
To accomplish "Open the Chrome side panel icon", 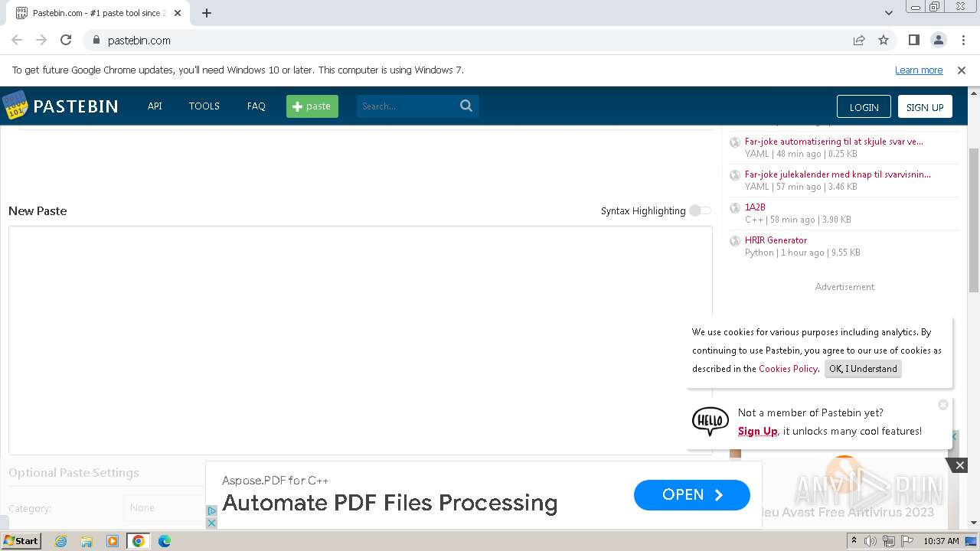I will tap(913, 40).
